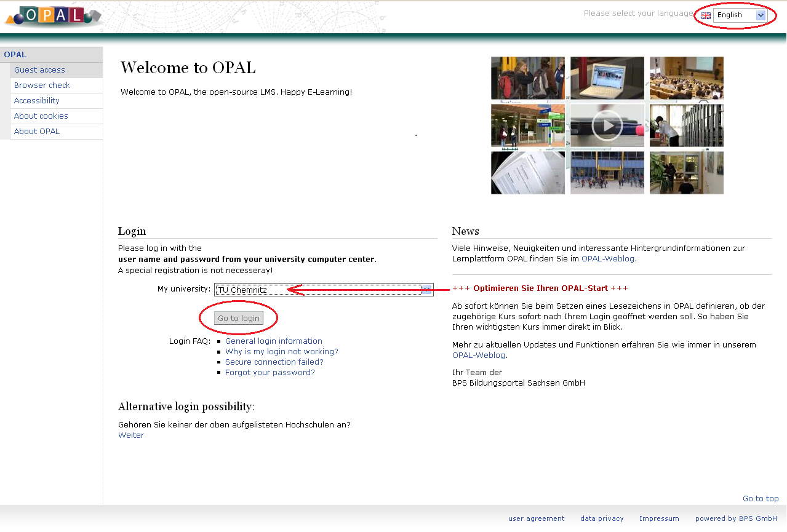Viewport: 787px width, 532px height.
Task: Click the News heading
Action: pos(466,231)
